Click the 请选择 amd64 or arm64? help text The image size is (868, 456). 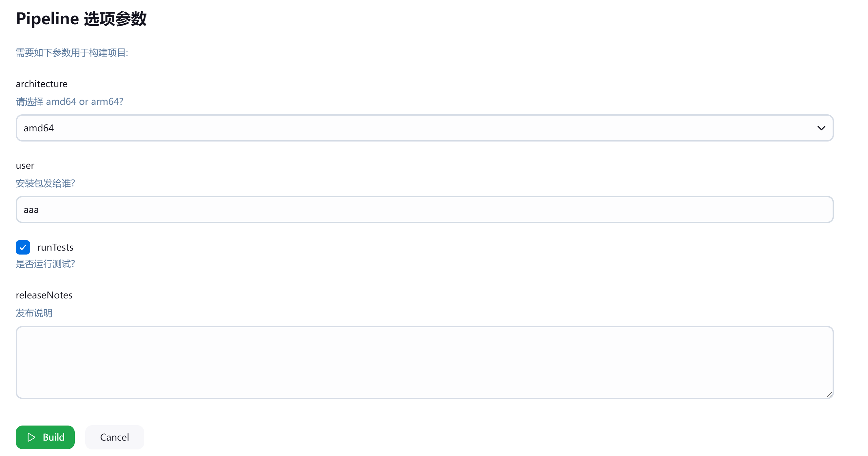click(69, 101)
